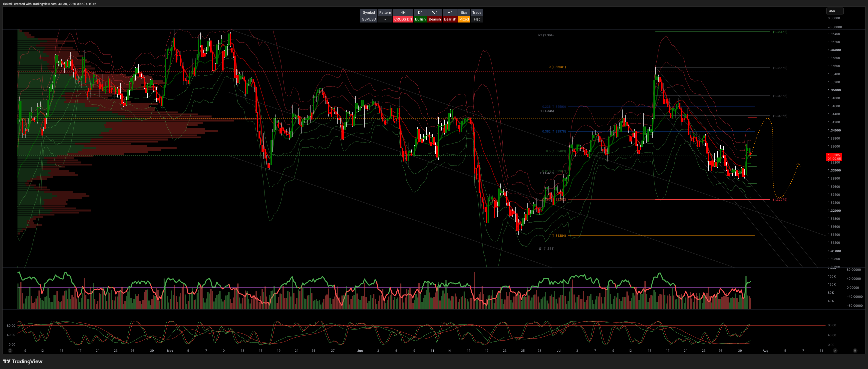The height and width of the screenshot is (369, 868).
Task: Click the S1 (1.311) pivot level label
Action: click(546, 248)
